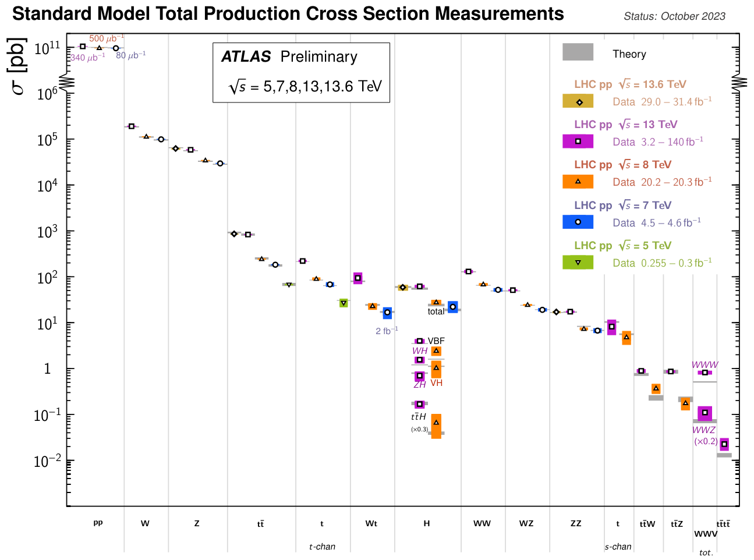Click the 'total' Higgs annotation label

tap(436, 312)
